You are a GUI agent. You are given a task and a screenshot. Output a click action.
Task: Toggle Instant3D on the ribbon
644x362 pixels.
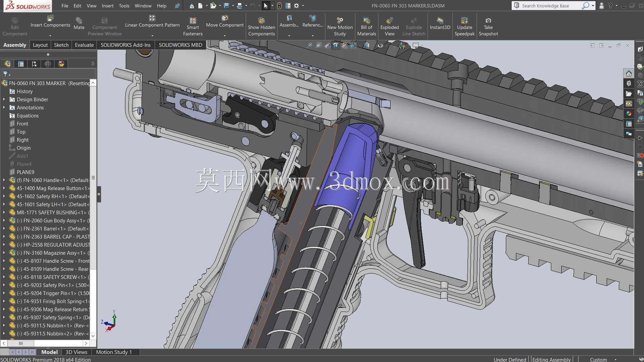[x=440, y=23]
